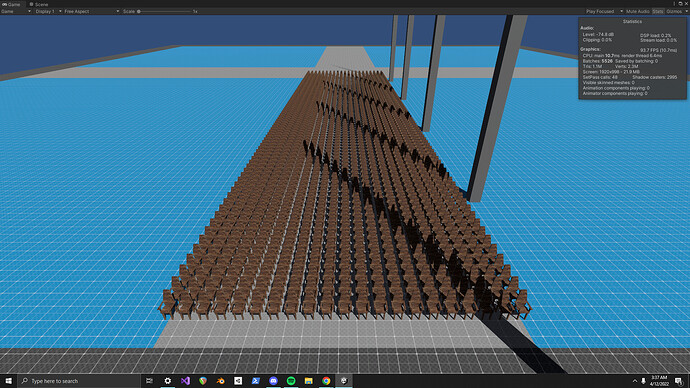
Task: Click the Audio Level reading
Action: [598, 34]
